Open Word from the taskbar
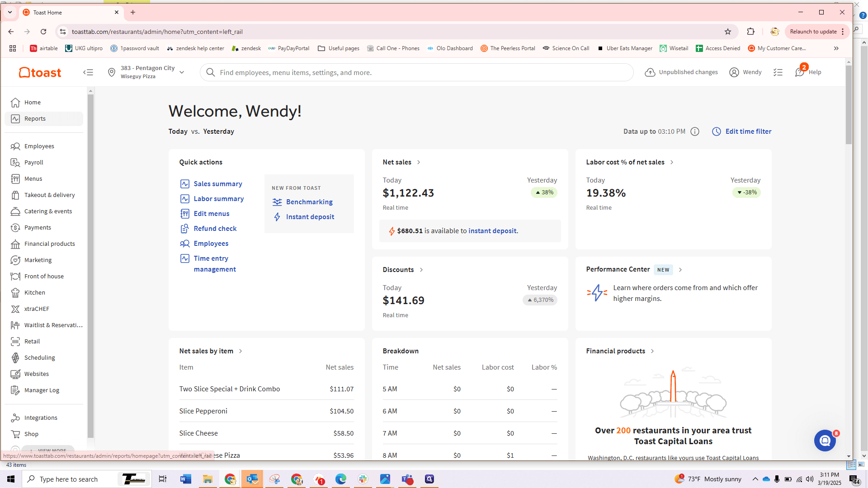This screenshot has height=488, width=868. [x=186, y=479]
